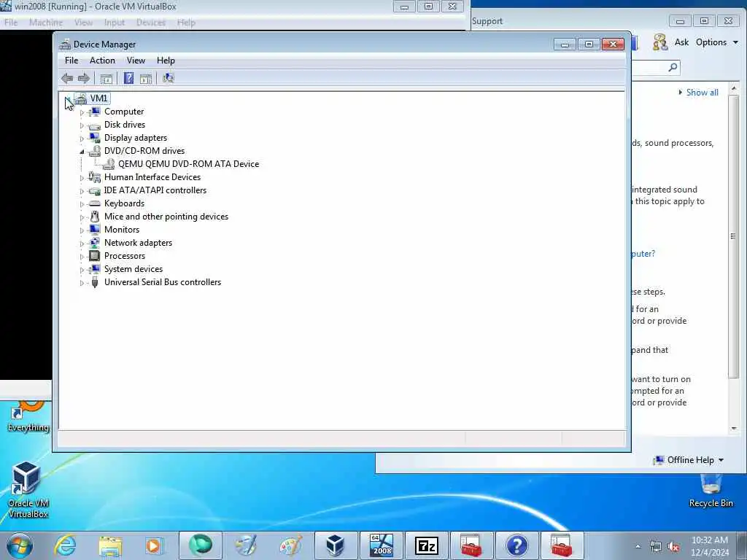This screenshot has height=560, width=747.
Task: Select the VM1 root node
Action: tap(98, 98)
